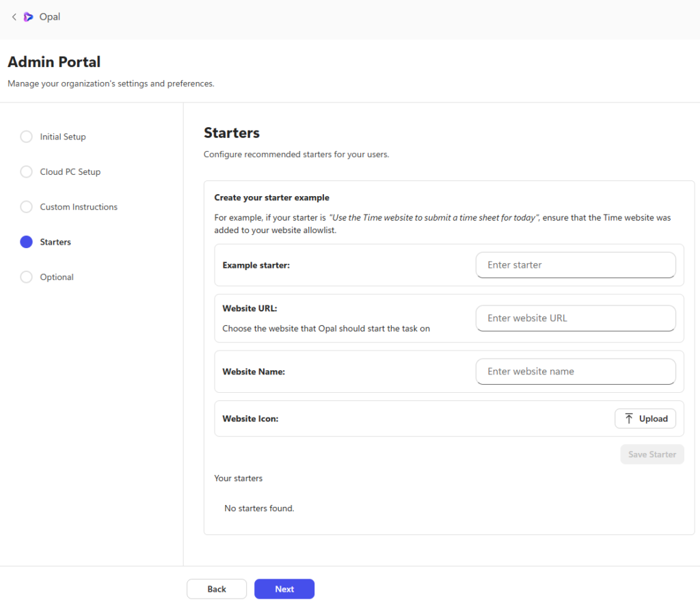Focus the Enter starter field
Screen dimensions: 700x604
click(x=576, y=265)
